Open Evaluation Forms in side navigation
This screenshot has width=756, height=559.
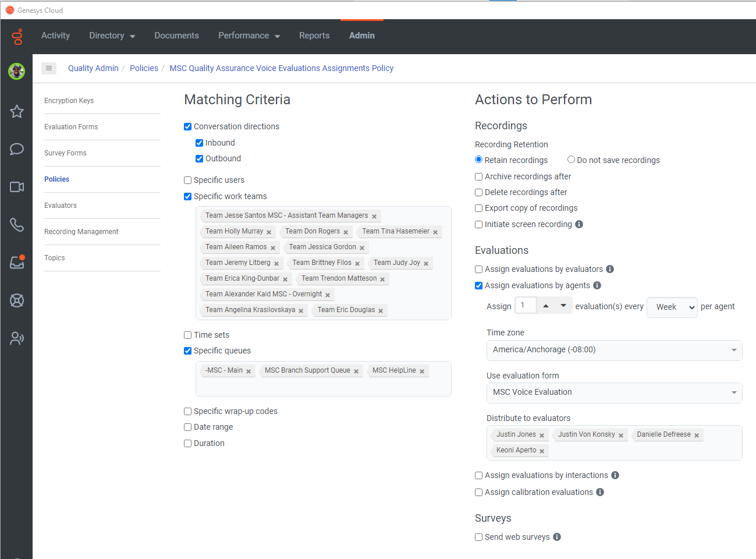[x=71, y=127]
